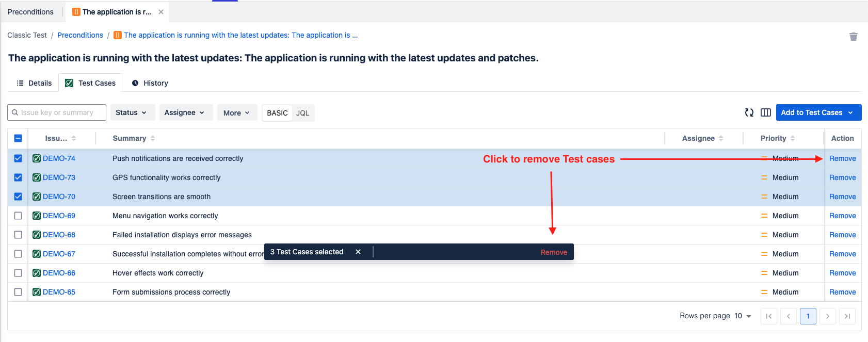Open the Status filter dropdown
This screenshot has height=342, width=868.
131,112
